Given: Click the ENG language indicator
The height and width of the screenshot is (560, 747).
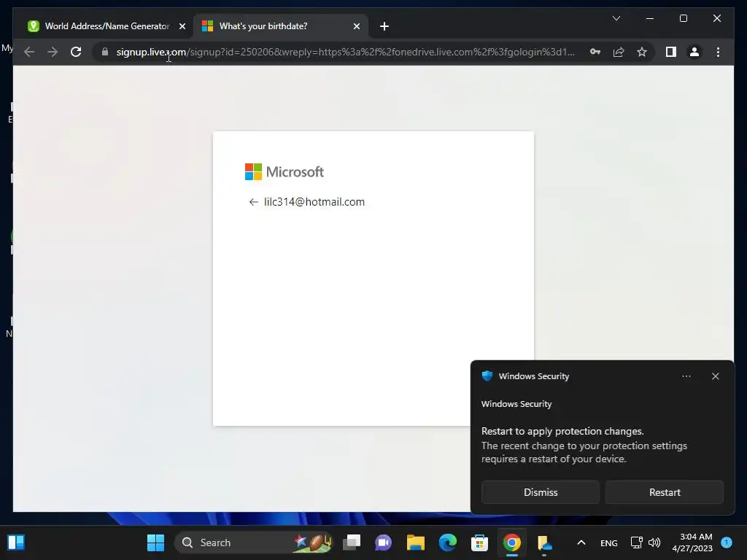Looking at the screenshot, I should (x=609, y=542).
